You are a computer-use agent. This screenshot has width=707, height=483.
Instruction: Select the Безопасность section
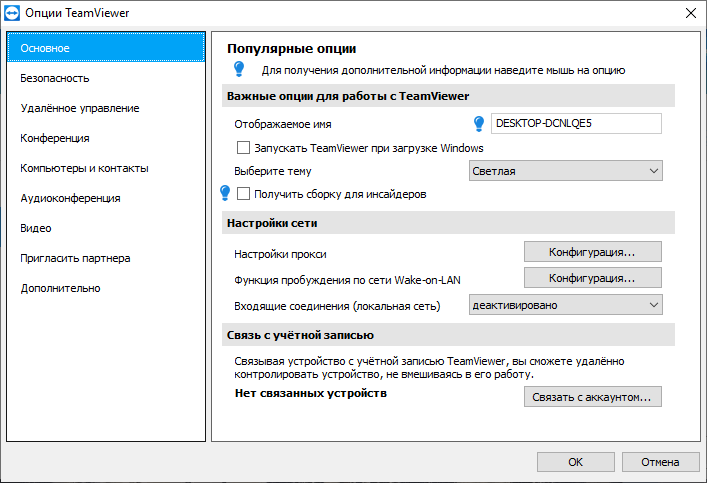(55, 78)
